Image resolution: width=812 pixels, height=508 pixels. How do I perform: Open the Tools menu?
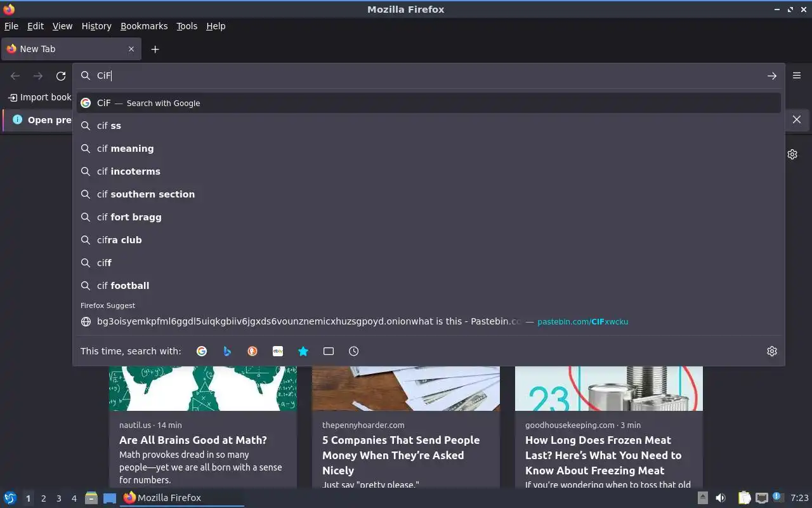click(x=187, y=26)
